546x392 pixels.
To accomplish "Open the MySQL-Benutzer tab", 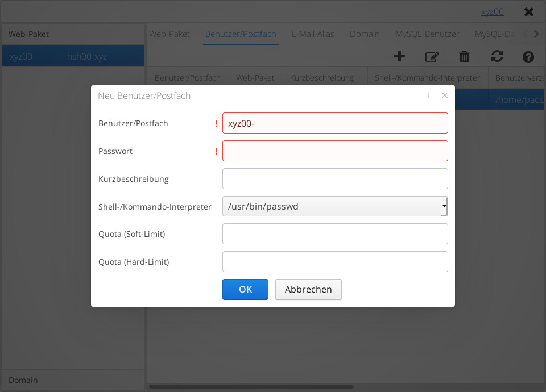I will tap(427, 34).
